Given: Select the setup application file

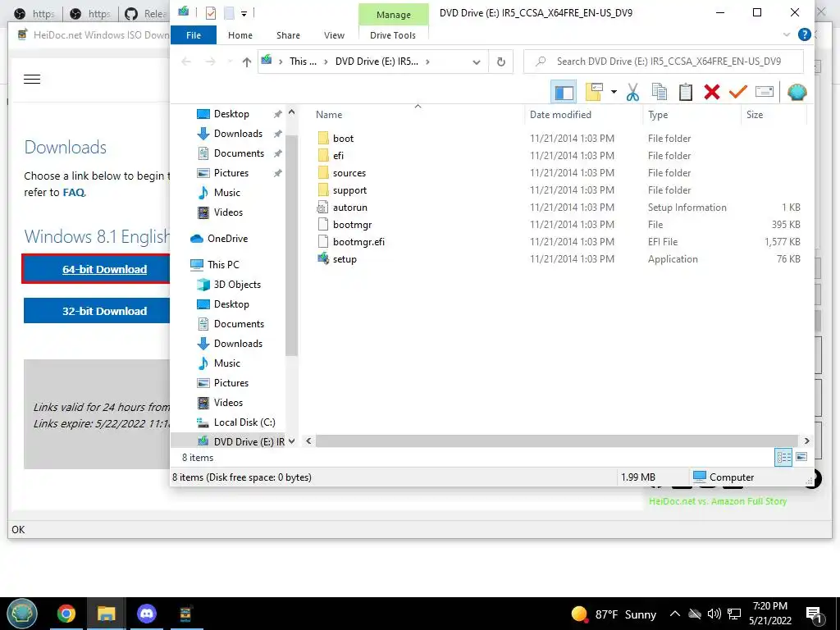Looking at the screenshot, I should [344, 259].
